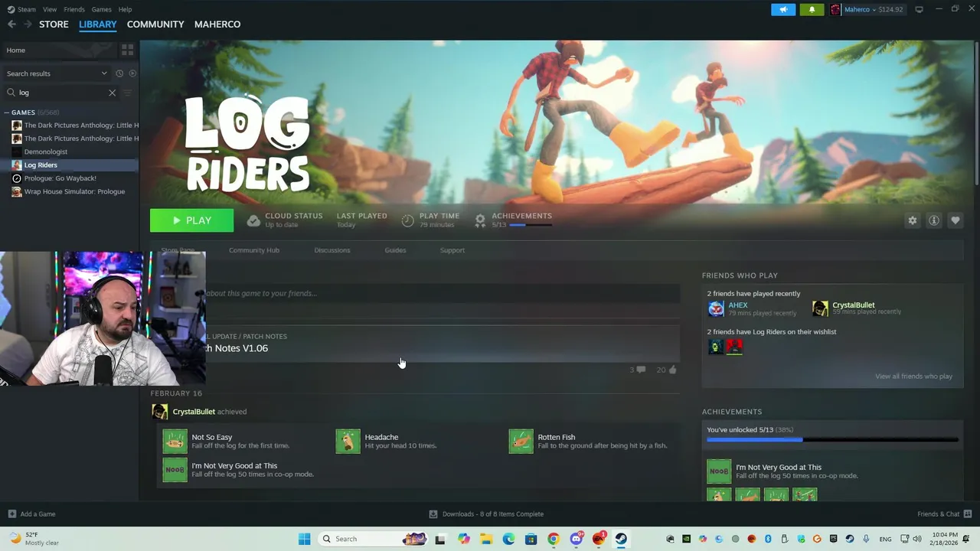Image resolution: width=980 pixels, height=551 pixels.
Task: Click View all friends who play
Action: pyautogui.click(x=913, y=377)
